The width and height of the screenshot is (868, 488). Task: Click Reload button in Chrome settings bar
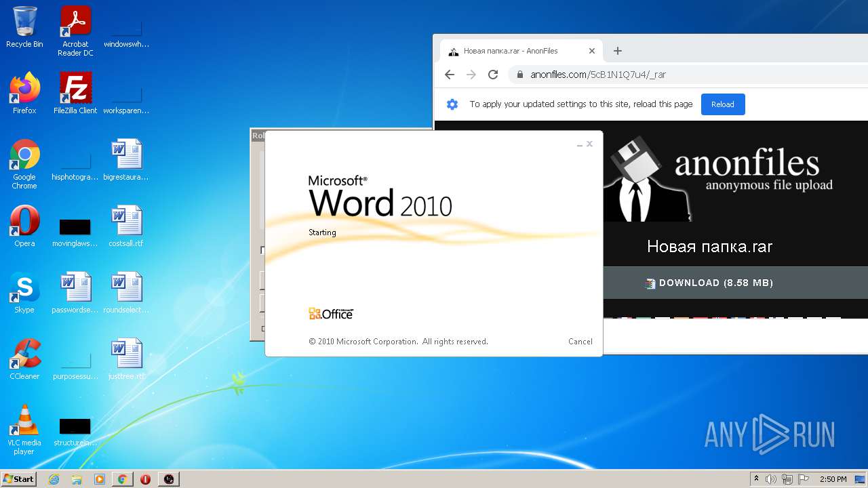point(723,104)
